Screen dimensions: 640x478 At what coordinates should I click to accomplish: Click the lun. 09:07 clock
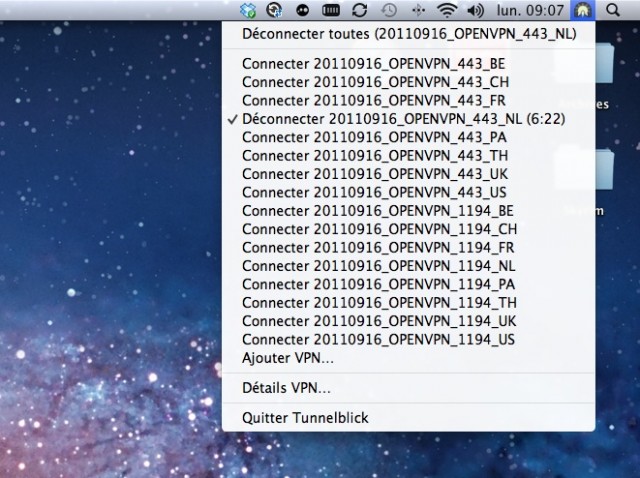click(530, 10)
